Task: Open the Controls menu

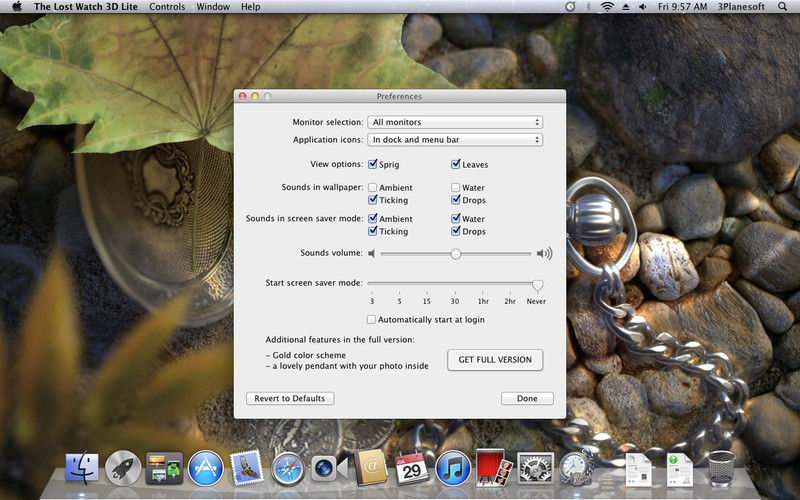Action: coord(167,7)
